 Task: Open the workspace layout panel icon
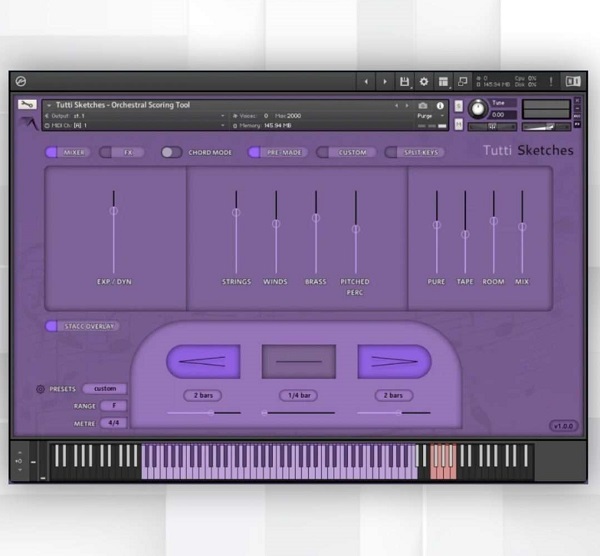click(x=443, y=82)
